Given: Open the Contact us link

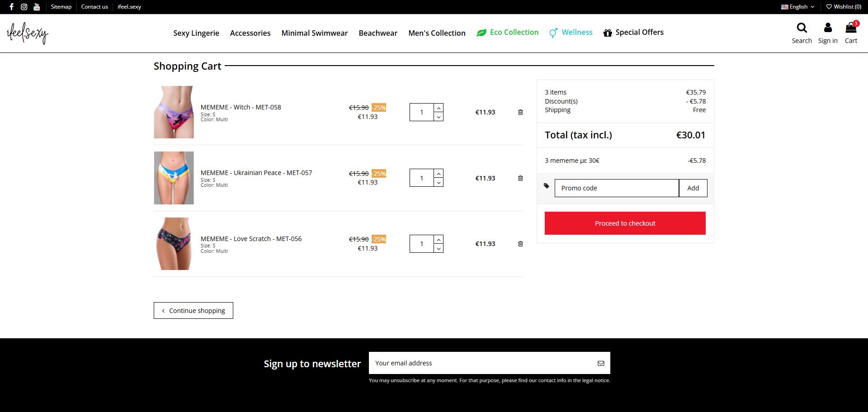Looking at the screenshot, I should pos(94,7).
